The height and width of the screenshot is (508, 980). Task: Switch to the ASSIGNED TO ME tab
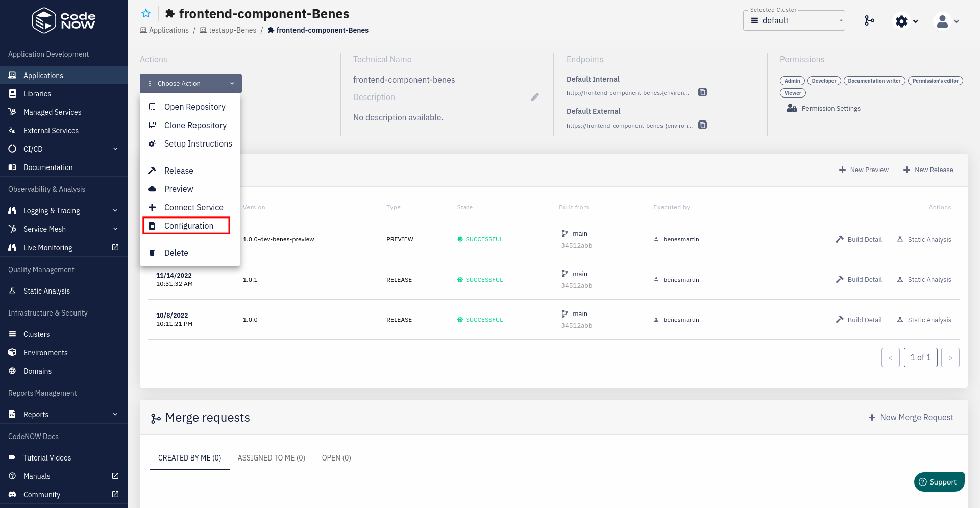point(272,457)
